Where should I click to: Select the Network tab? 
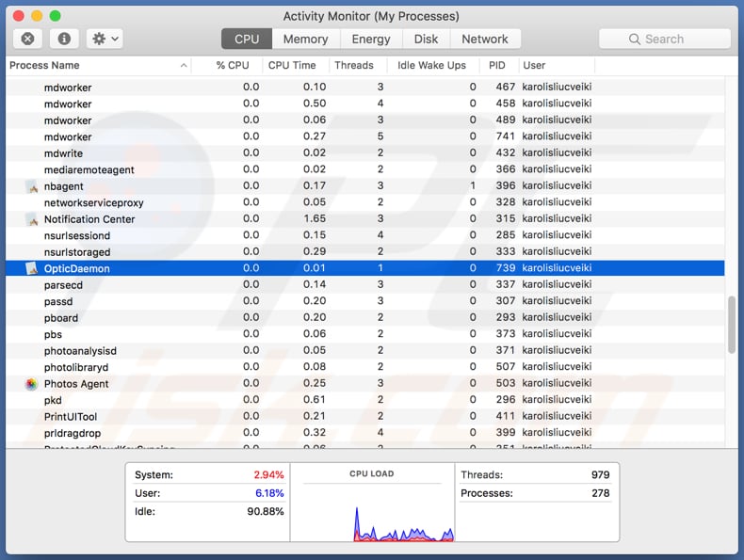click(x=485, y=39)
